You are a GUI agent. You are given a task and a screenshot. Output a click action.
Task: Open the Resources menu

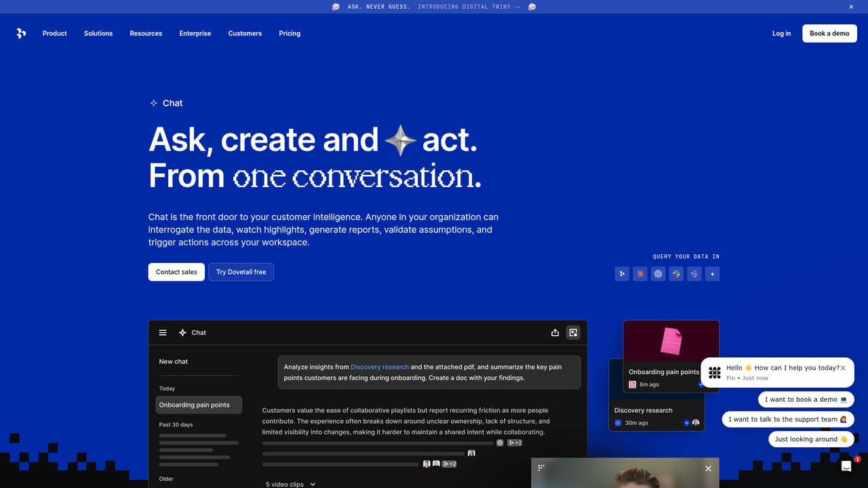pos(146,33)
